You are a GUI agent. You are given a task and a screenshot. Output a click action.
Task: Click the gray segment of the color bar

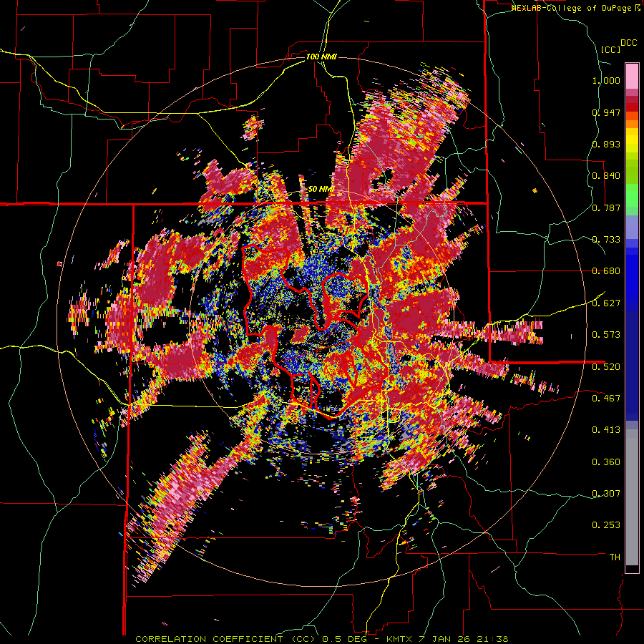(x=632, y=497)
